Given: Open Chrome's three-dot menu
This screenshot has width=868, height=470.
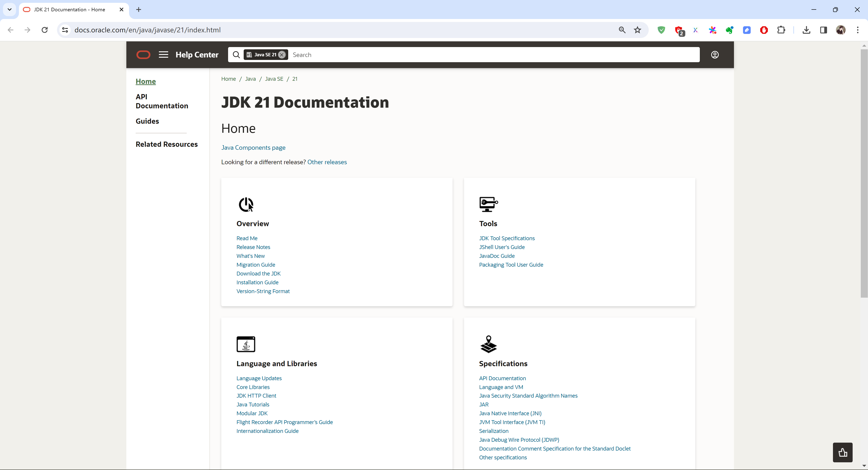Looking at the screenshot, I should (858, 30).
